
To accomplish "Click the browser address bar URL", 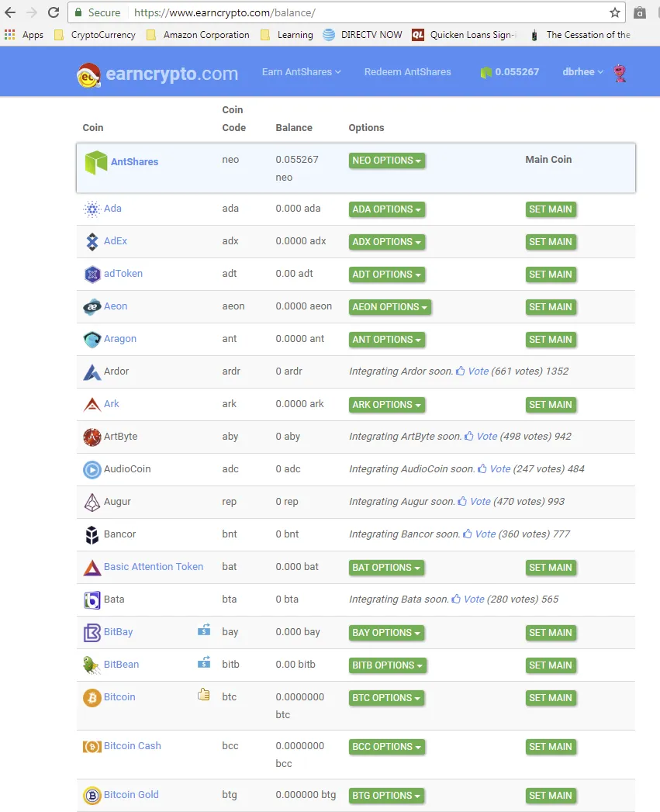I will [x=225, y=12].
